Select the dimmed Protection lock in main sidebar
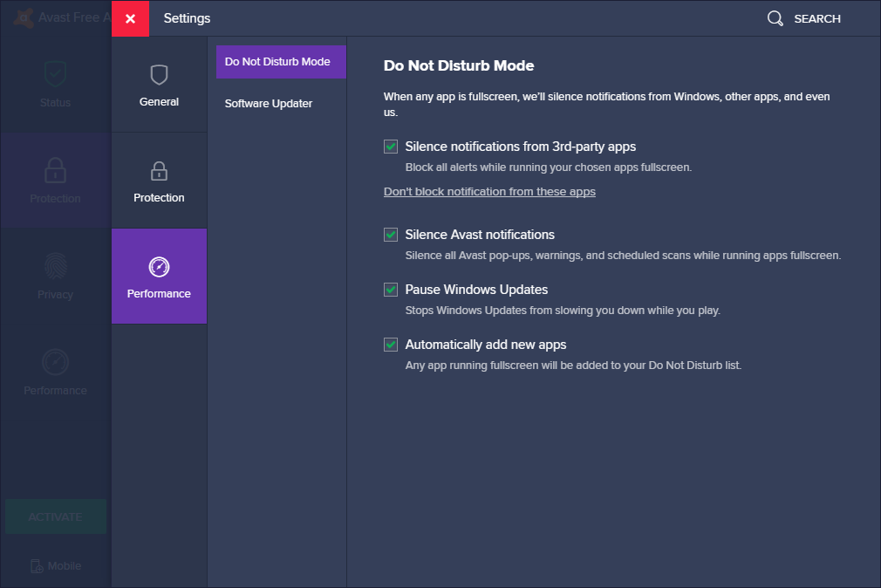881x588 pixels. (55, 171)
